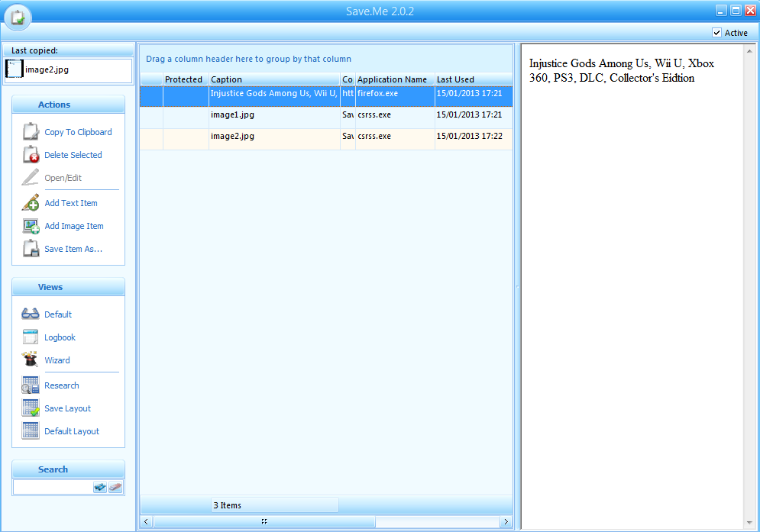This screenshot has width=760, height=532.
Task: Run search using the search go icon
Action: (100, 488)
